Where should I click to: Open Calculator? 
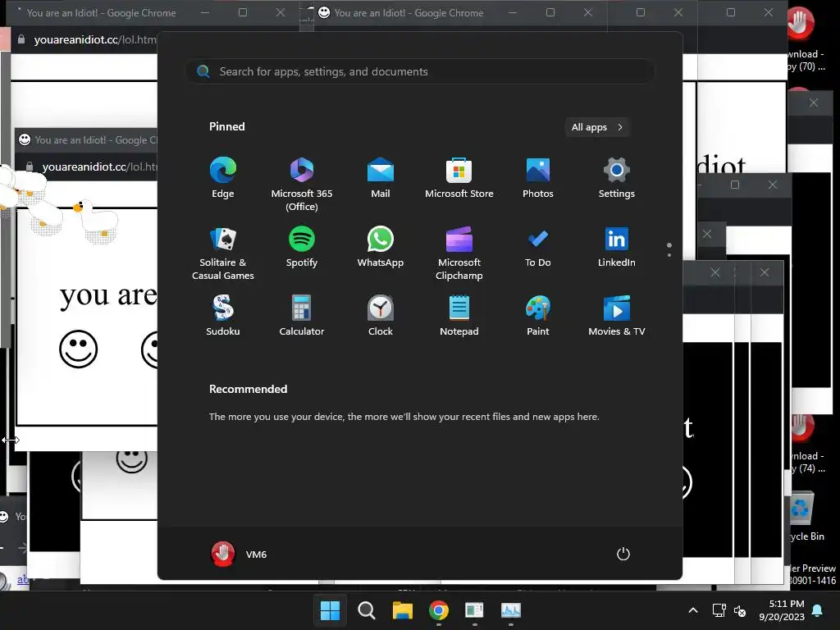pyautogui.click(x=302, y=316)
